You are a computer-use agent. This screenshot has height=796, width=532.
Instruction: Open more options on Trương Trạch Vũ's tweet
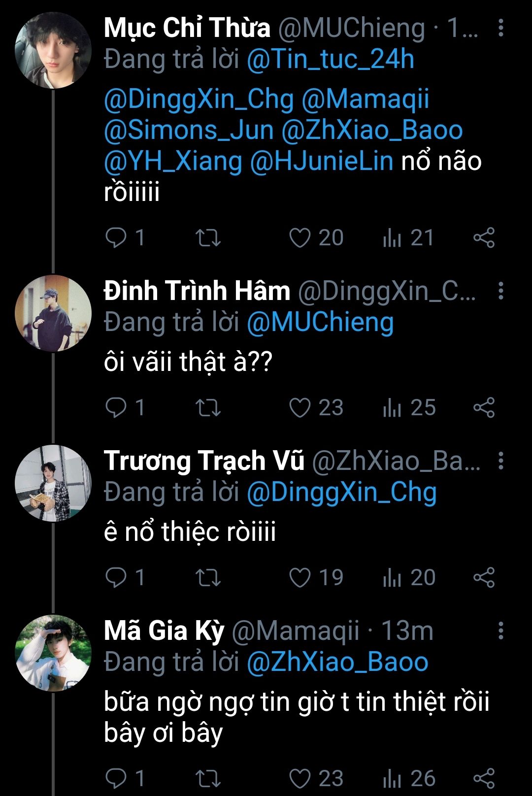pyautogui.click(x=501, y=461)
